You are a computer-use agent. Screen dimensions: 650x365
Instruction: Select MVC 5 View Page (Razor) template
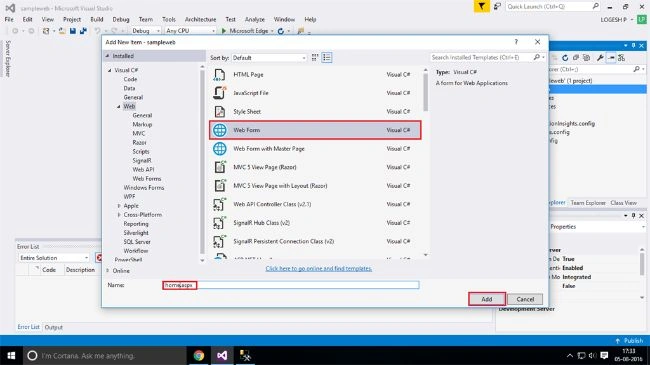(x=315, y=167)
